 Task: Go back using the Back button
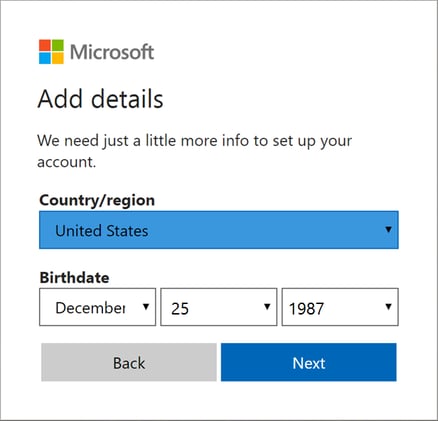pyautogui.click(x=129, y=362)
